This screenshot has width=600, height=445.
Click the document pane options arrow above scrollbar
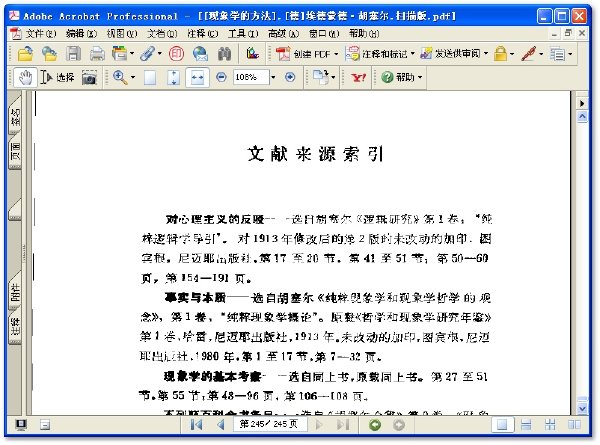582,103
